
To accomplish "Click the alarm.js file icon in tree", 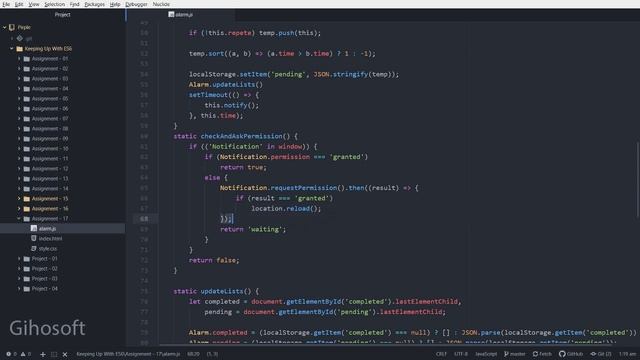I will click(x=34, y=229).
